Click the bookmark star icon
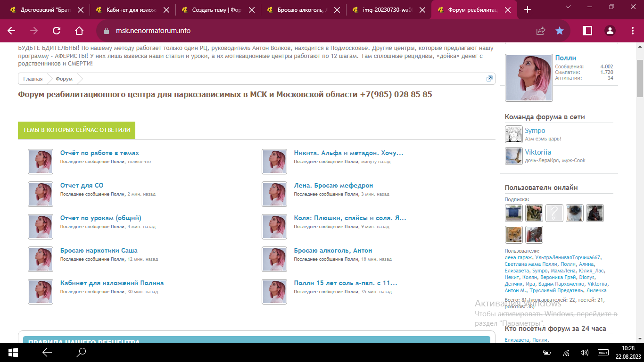 pyautogui.click(x=560, y=31)
